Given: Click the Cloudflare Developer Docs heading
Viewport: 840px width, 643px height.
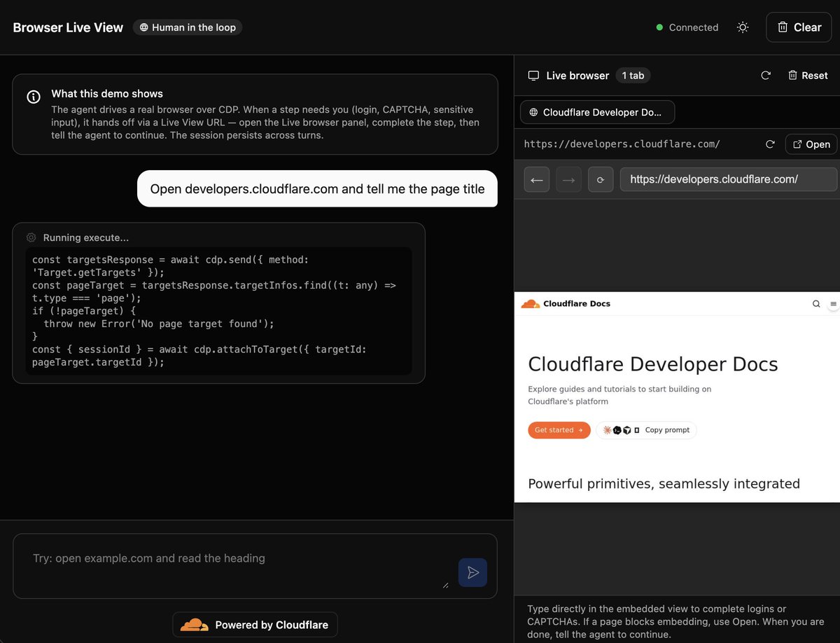Looking at the screenshot, I should point(653,364).
